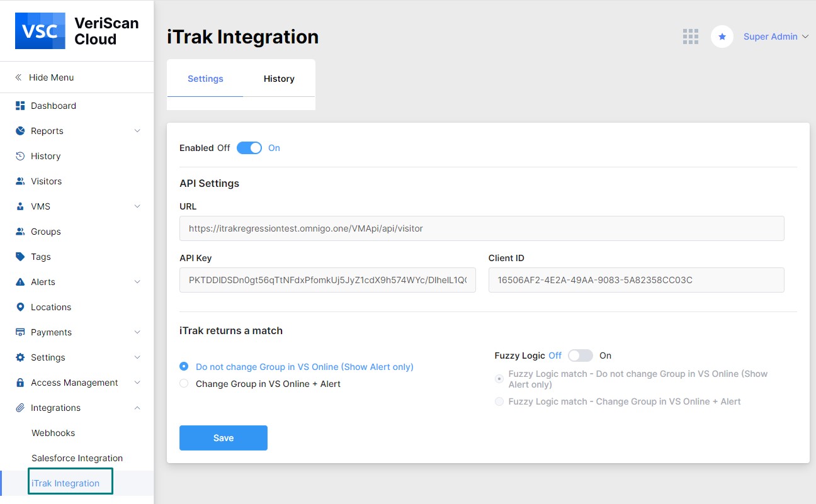The image size is (816, 504).
Task: Click the iTrak returns a match heading
Action: pyautogui.click(x=231, y=330)
